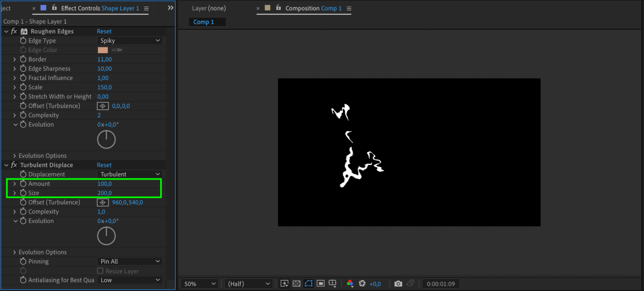Reset the Turbulent Displace effect
Viewport: 644px width, 291px height.
(104, 165)
